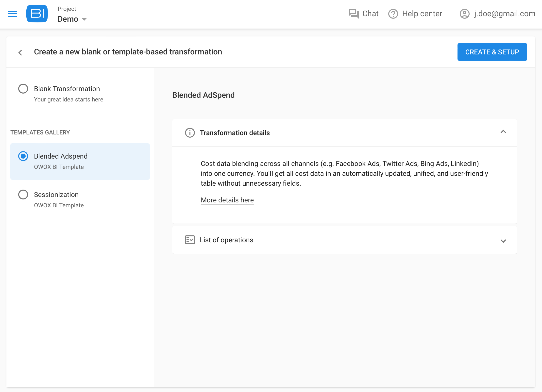Open the hamburger navigation menu

pyautogui.click(x=12, y=14)
